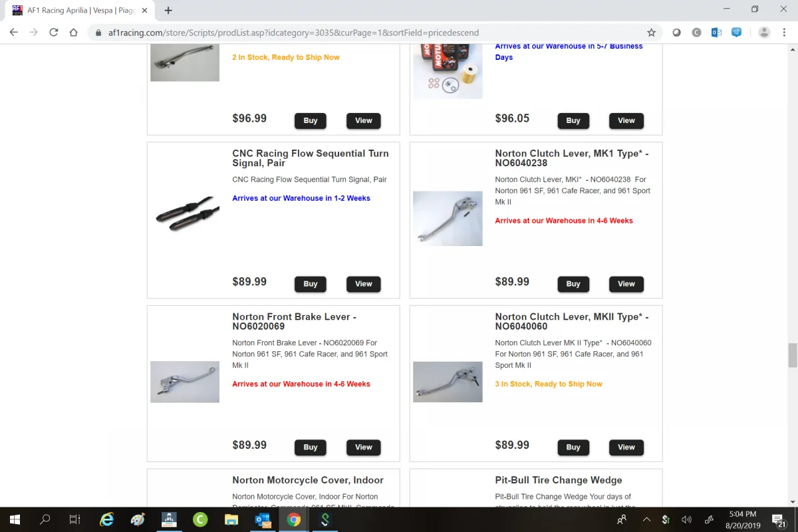Image resolution: width=798 pixels, height=532 pixels.
Task: Open the action center notifications icon
Action: click(779, 519)
